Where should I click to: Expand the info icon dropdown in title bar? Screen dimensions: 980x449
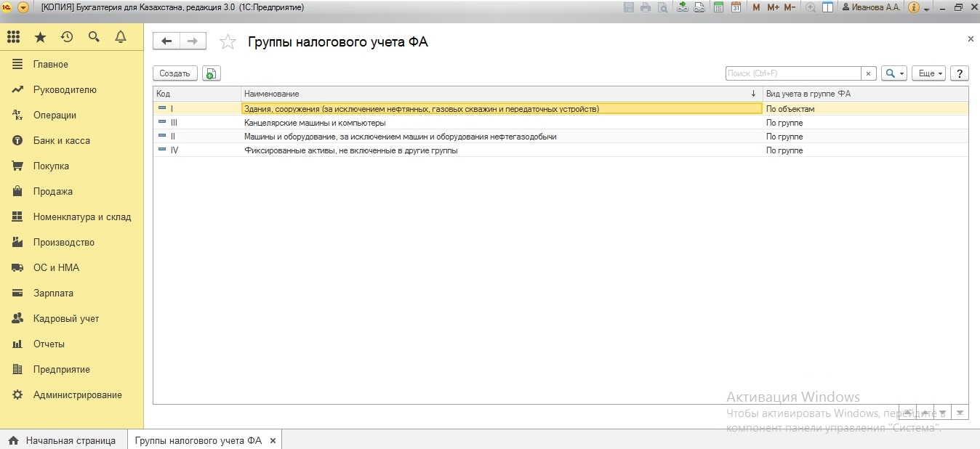927,8
